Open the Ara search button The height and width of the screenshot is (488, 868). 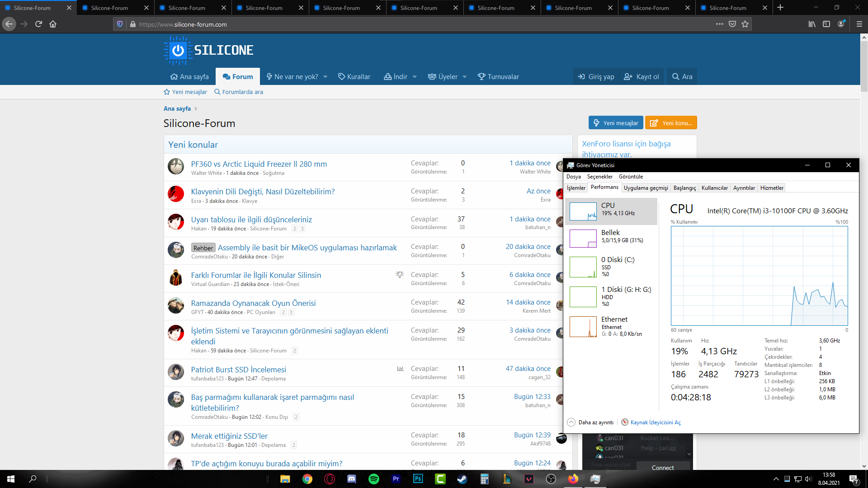682,77
